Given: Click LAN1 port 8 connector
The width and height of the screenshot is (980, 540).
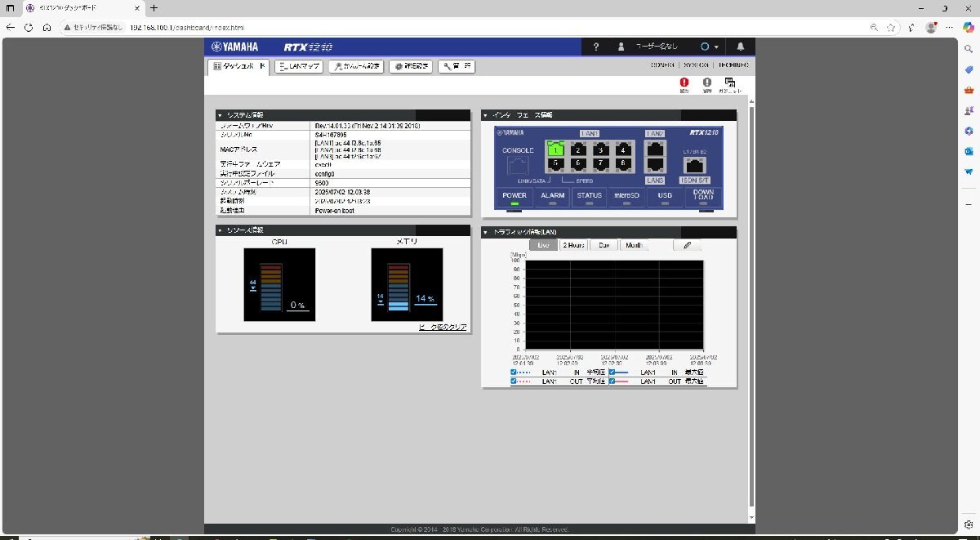Looking at the screenshot, I should pyautogui.click(x=625, y=163).
